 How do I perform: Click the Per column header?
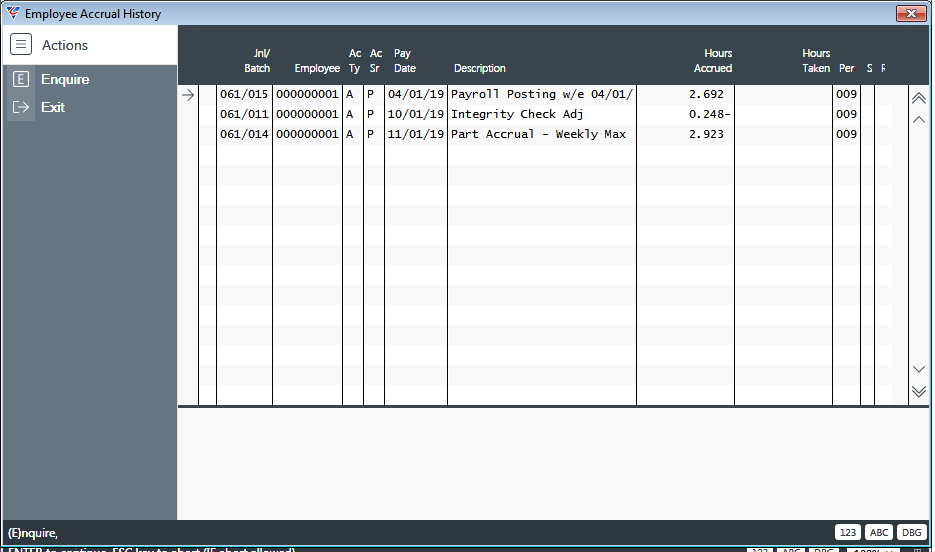846,69
